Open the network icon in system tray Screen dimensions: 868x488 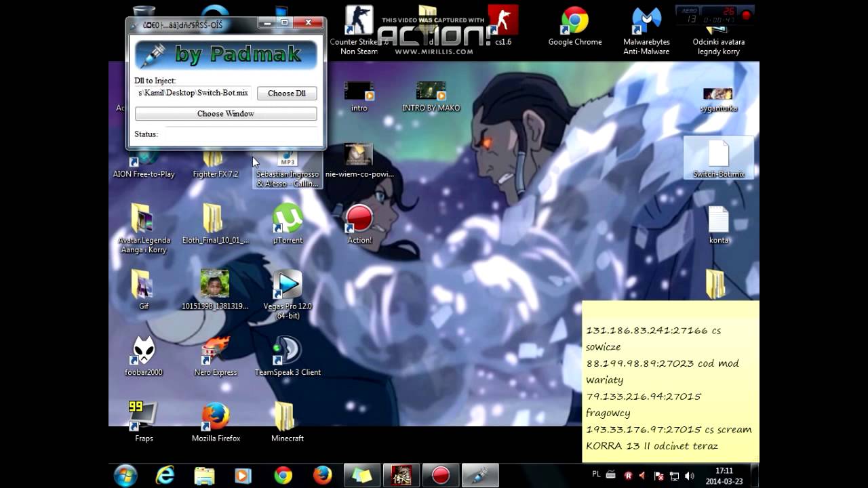coord(674,476)
